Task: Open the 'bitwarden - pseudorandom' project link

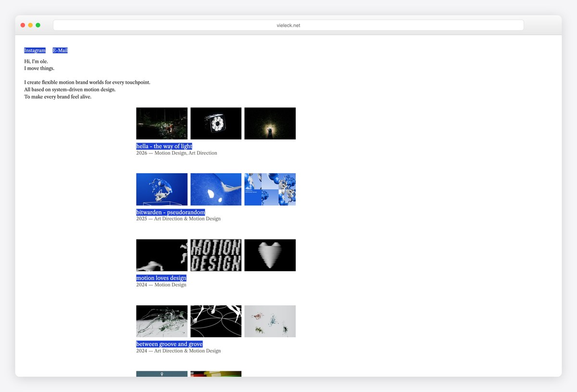Action: 171,212
